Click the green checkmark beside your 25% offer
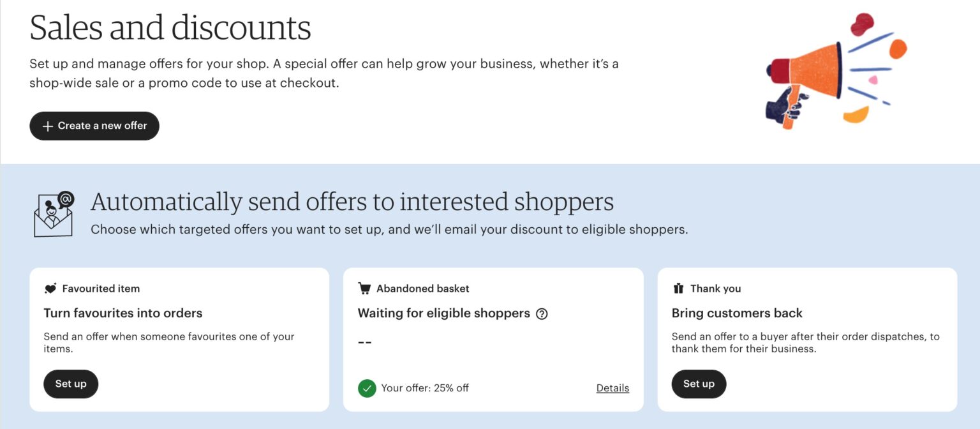The image size is (980, 429). (367, 388)
